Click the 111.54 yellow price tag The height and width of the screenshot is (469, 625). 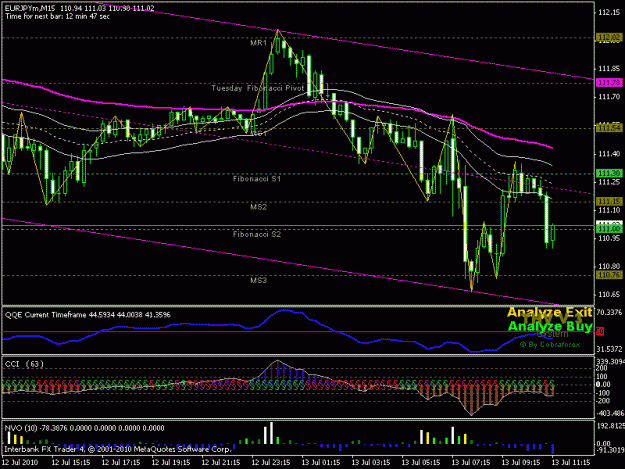click(609, 128)
